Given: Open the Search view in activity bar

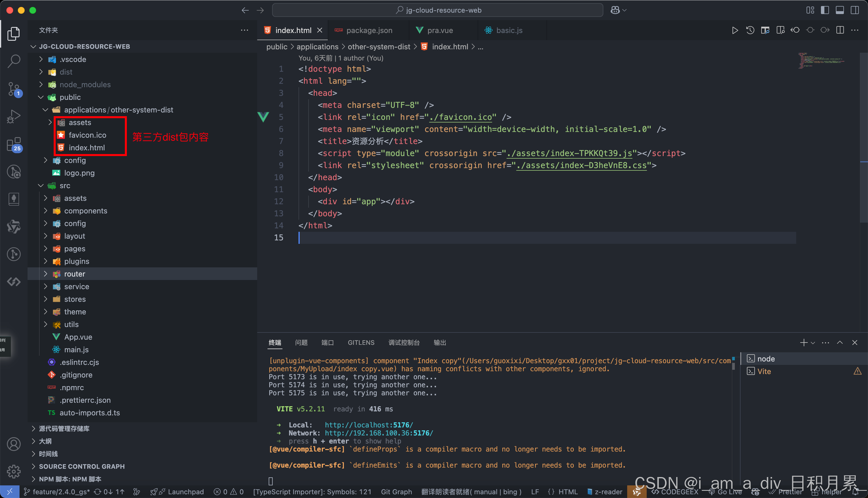Looking at the screenshot, I should pyautogui.click(x=14, y=61).
